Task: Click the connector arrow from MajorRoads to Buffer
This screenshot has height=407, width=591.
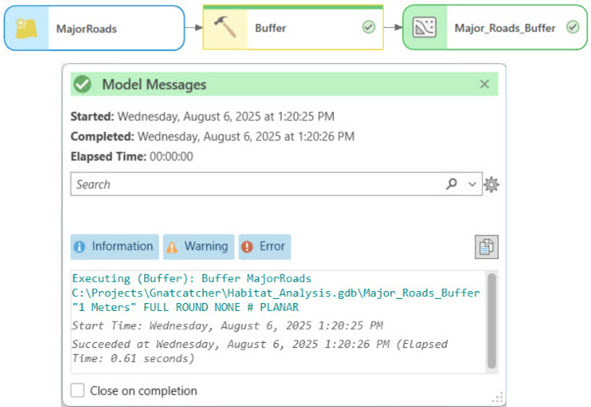Action: (194, 28)
